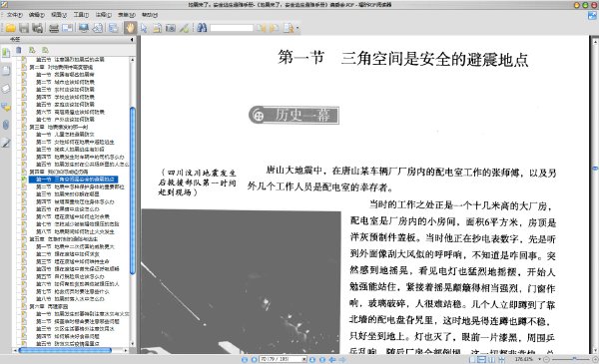Select highlighted 第一节 三角空间 bookmark
The image size is (599, 364).
tap(73, 179)
